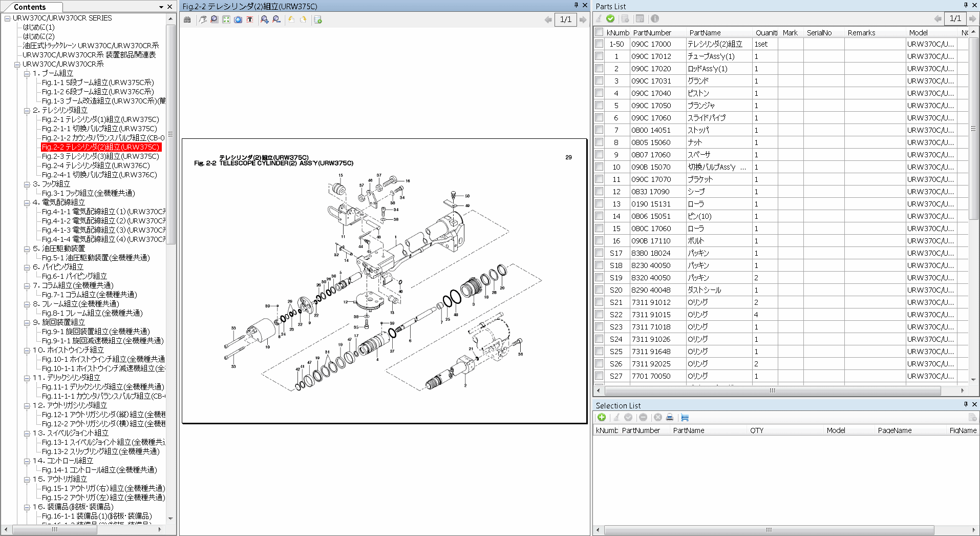
Task: Check the checkbox for part 090C 17012
Action: coord(599,56)
